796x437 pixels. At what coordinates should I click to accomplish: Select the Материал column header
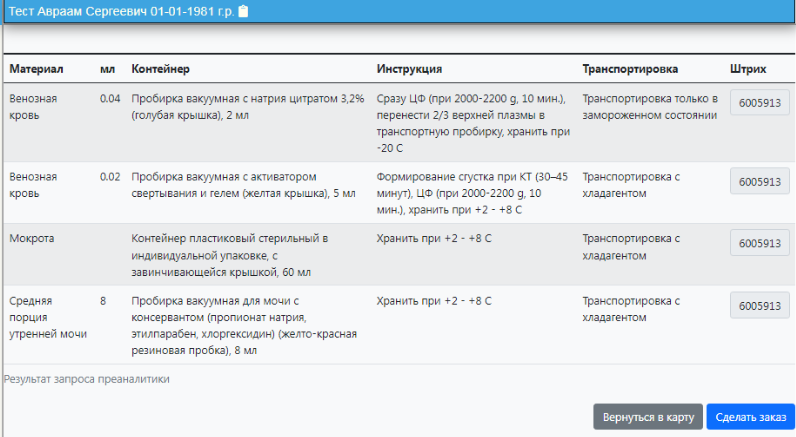click(37, 69)
